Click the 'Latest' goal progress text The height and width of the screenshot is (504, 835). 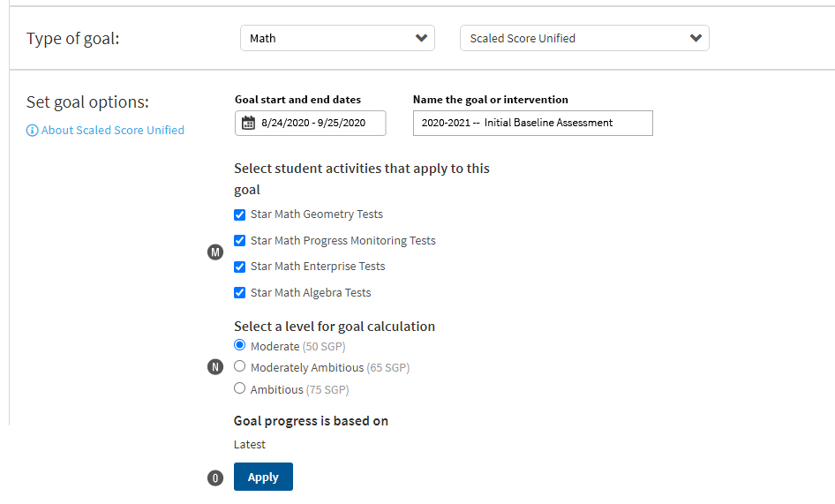[249, 444]
